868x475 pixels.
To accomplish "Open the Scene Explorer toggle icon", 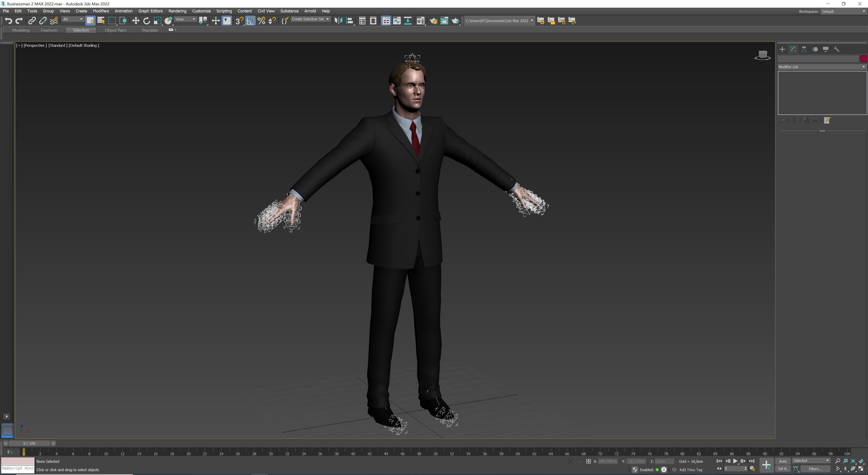I will point(362,21).
